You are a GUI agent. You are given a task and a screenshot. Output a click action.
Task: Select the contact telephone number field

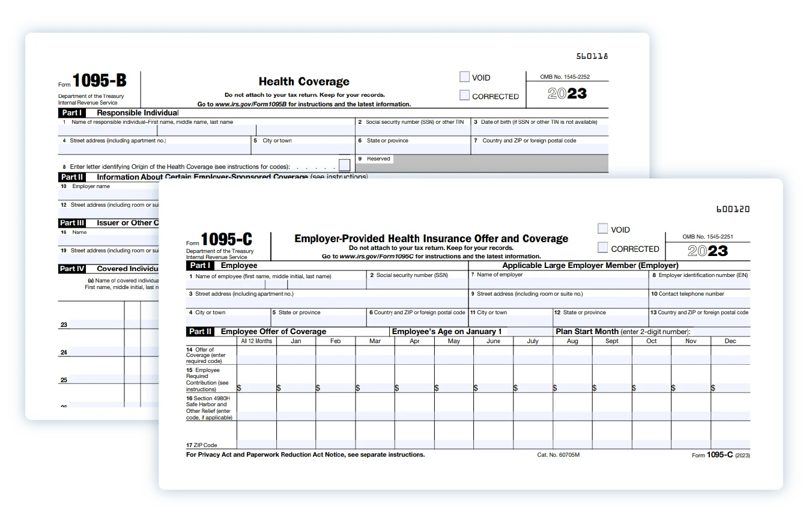coord(699,302)
